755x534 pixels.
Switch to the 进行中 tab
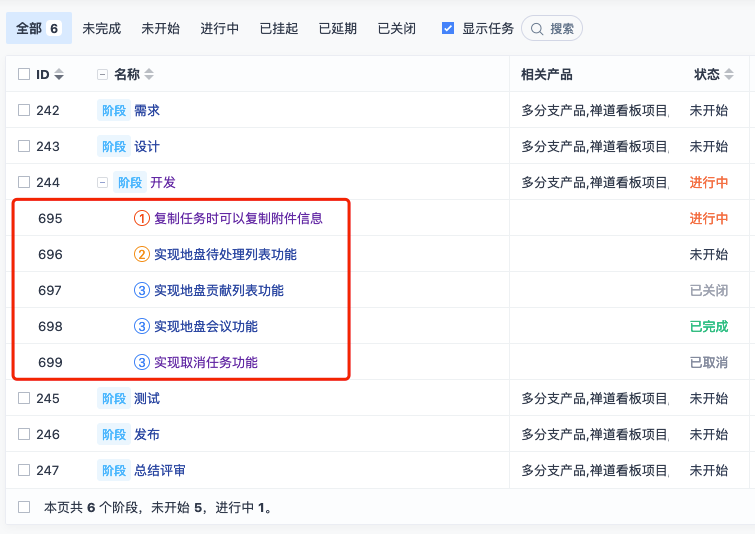[x=220, y=28]
